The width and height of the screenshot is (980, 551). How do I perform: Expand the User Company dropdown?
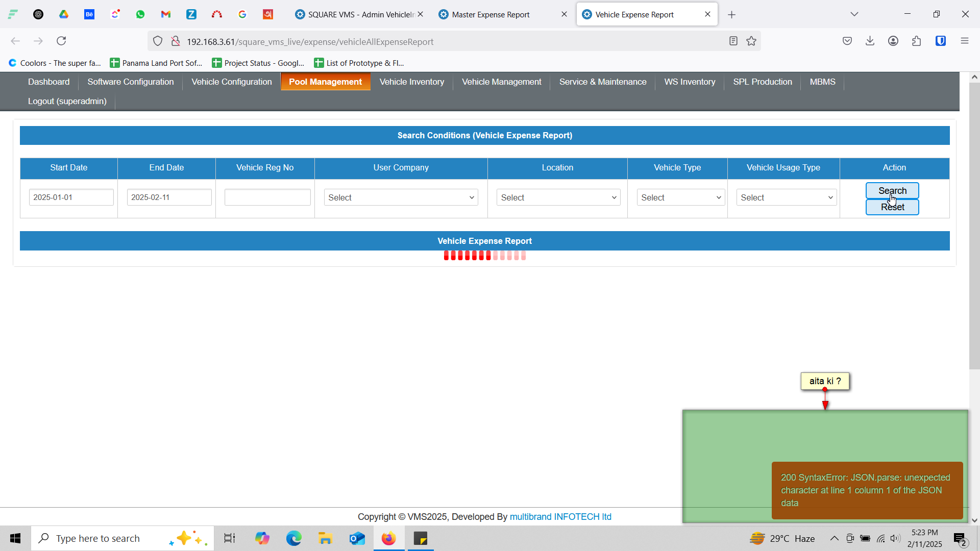coord(401,197)
